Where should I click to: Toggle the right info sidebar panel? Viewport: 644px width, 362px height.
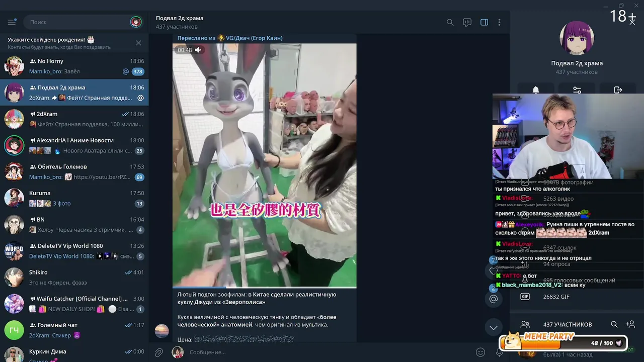click(484, 22)
